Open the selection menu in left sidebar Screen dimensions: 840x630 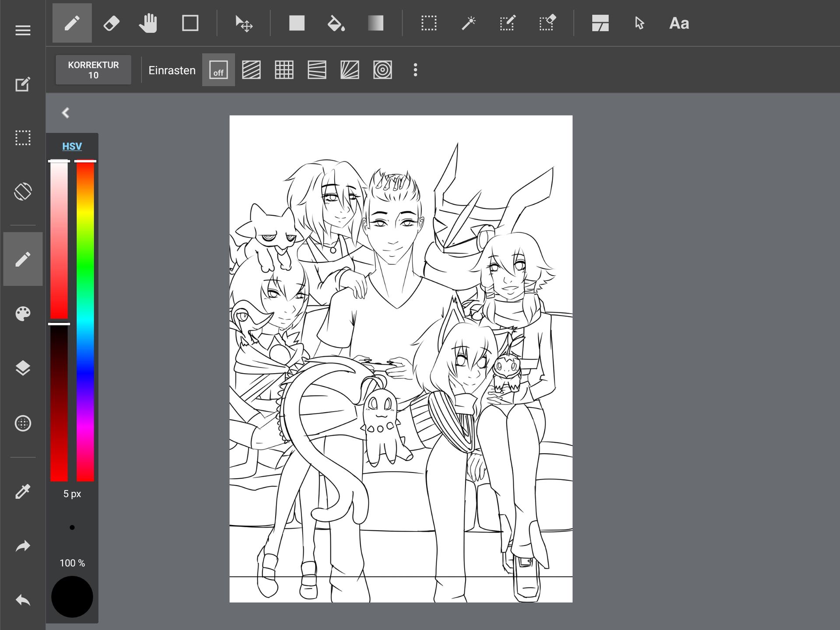click(23, 138)
